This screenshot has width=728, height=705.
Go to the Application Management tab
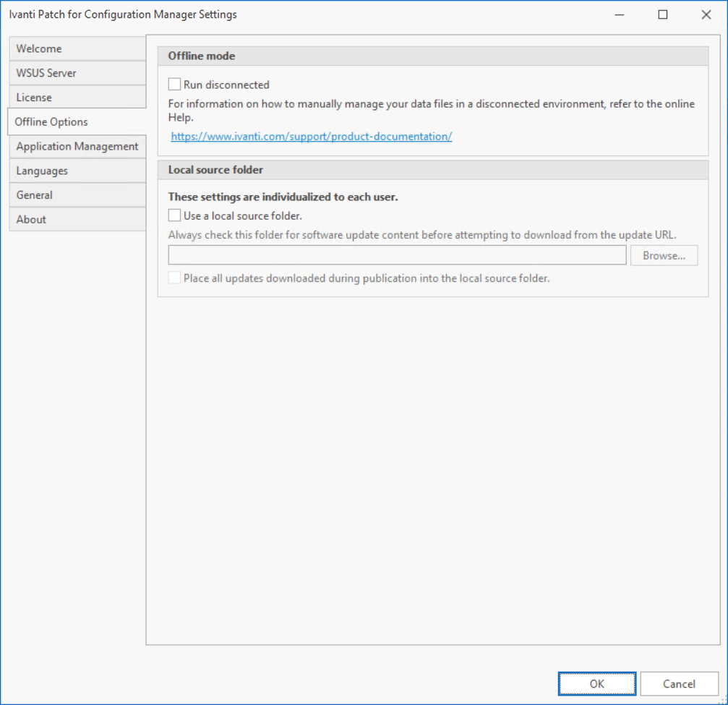coord(77,147)
